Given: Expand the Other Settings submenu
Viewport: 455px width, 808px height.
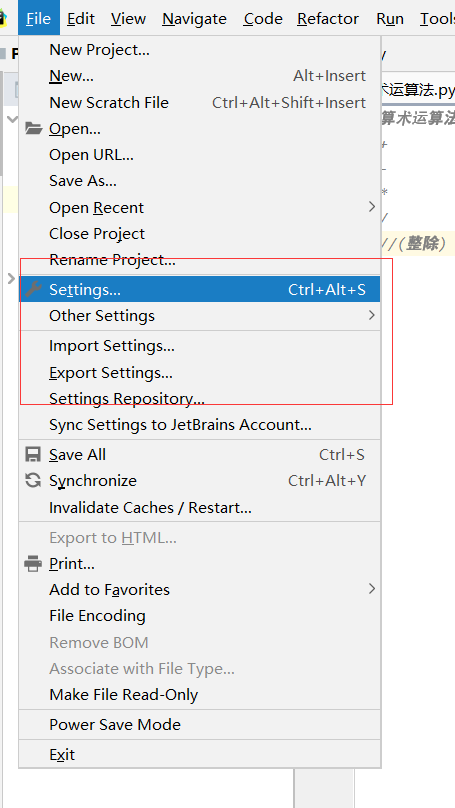Looking at the screenshot, I should [200, 315].
